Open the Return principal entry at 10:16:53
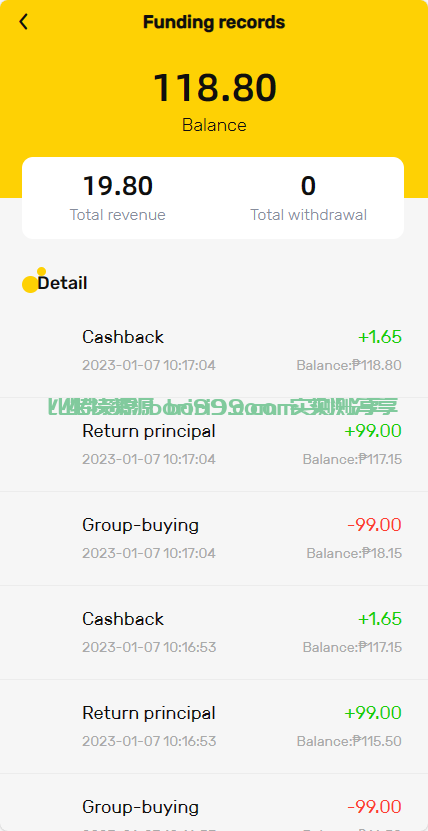The image size is (428, 831). click(214, 727)
